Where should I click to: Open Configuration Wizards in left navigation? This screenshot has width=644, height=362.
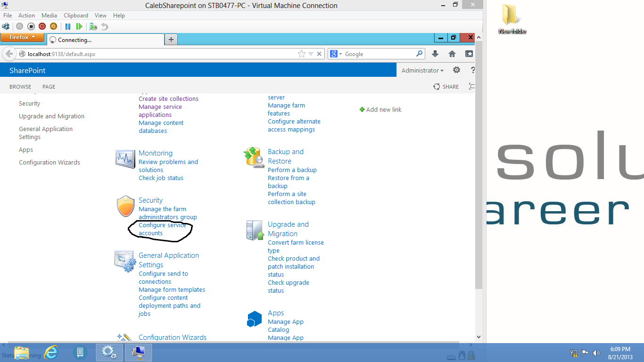tap(50, 163)
